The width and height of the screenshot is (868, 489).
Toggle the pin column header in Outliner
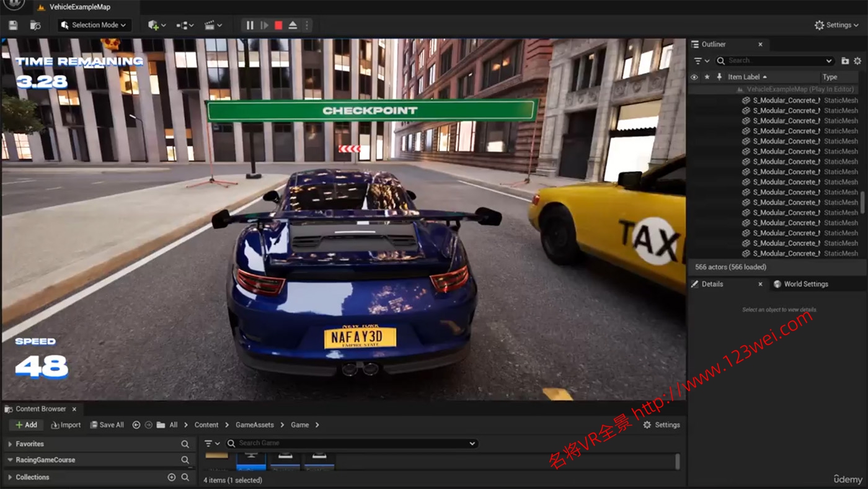coord(719,77)
